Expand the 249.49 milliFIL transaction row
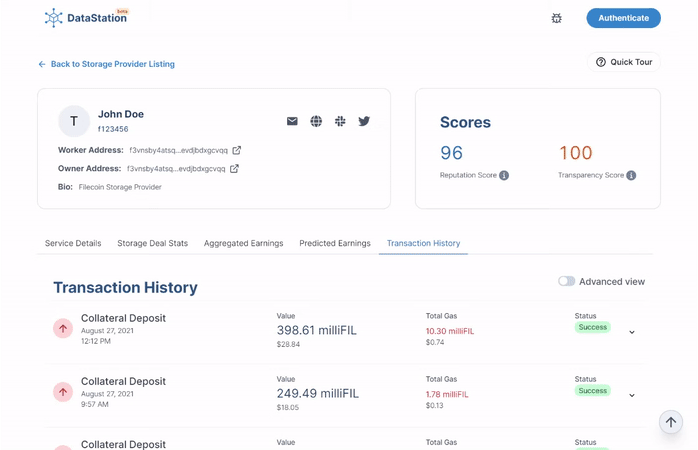 [x=632, y=395]
